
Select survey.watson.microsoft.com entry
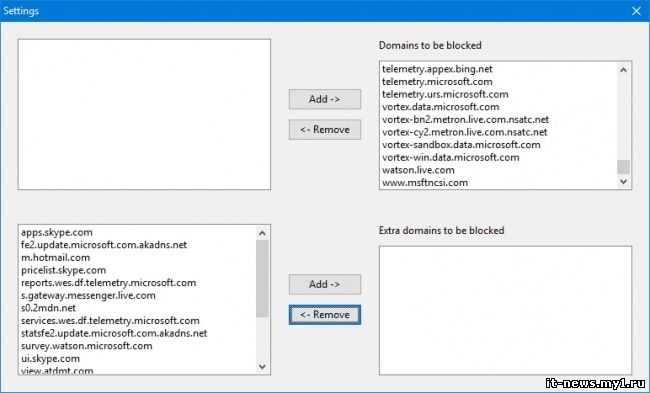coord(87,346)
